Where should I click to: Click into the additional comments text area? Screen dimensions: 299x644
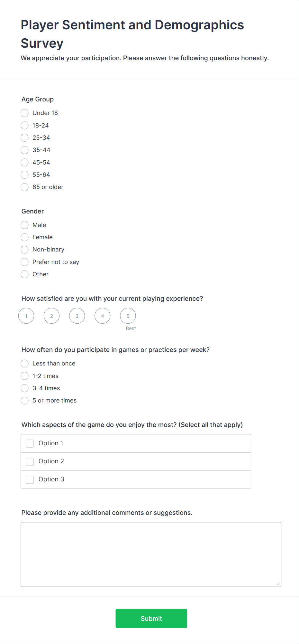click(x=151, y=554)
